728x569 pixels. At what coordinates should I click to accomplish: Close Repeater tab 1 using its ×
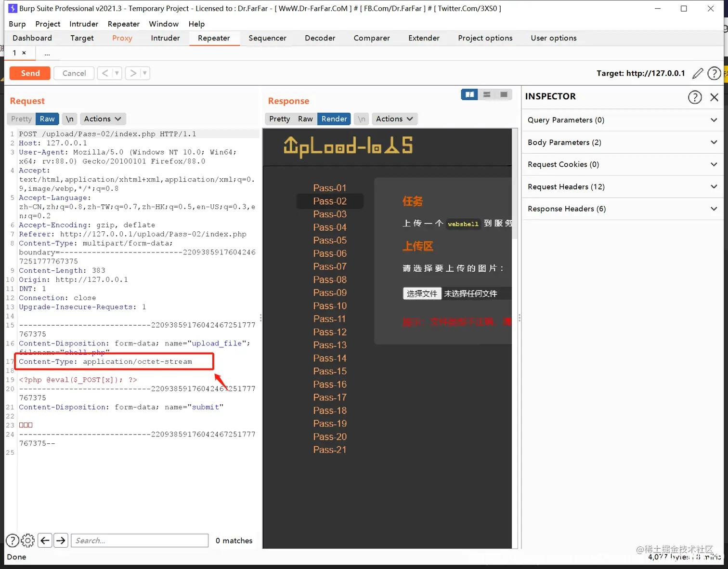coord(24,53)
